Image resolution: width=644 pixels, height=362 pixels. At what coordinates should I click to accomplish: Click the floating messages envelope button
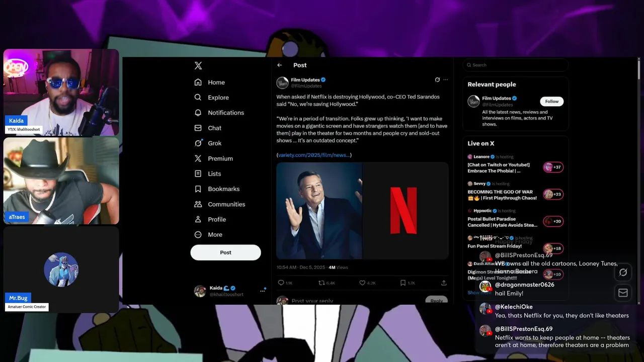click(623, 293)
